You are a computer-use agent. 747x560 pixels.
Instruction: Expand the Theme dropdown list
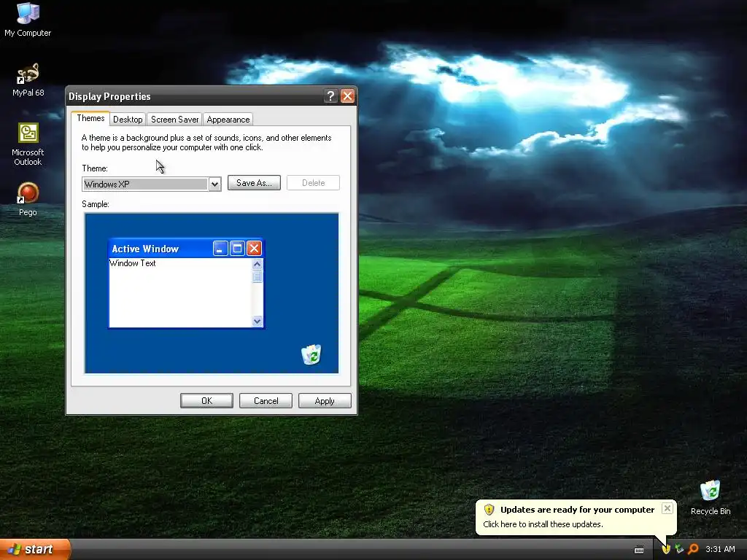215,184
